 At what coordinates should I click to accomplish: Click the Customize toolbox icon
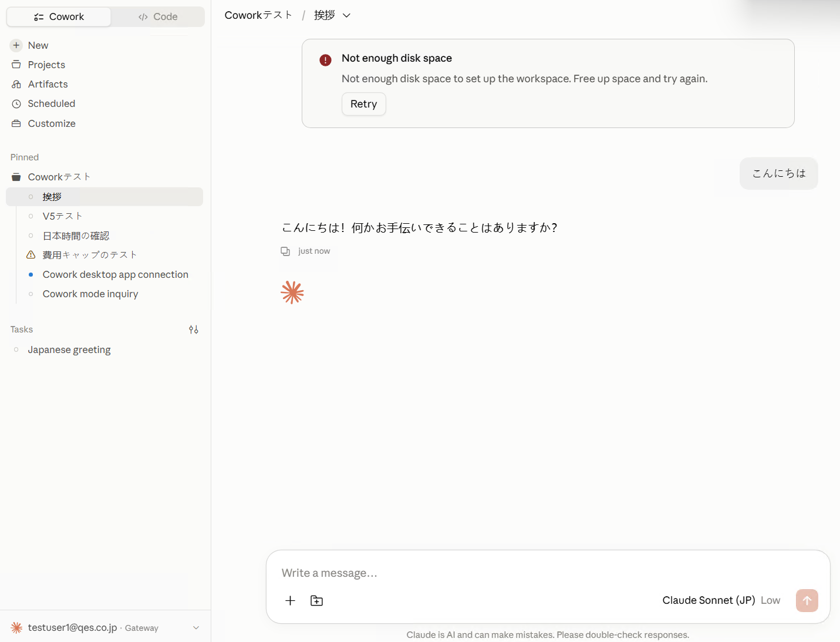(x=16, y=123)
